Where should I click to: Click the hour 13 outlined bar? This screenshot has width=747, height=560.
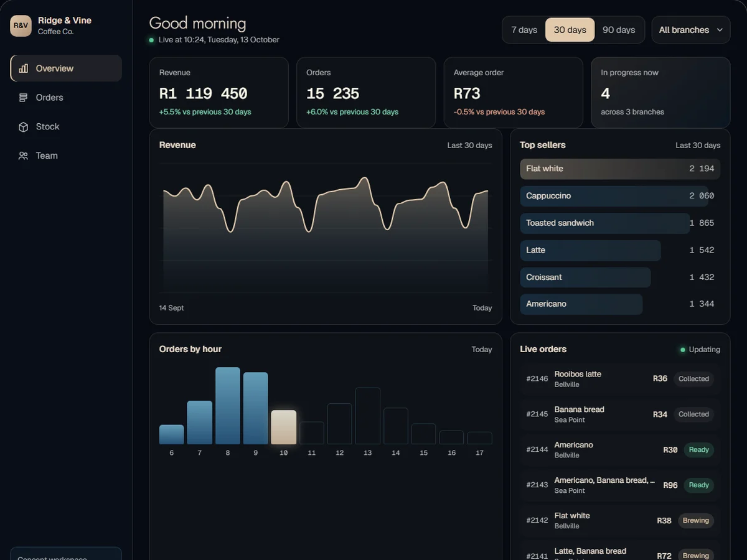click(x=368, y=416)
